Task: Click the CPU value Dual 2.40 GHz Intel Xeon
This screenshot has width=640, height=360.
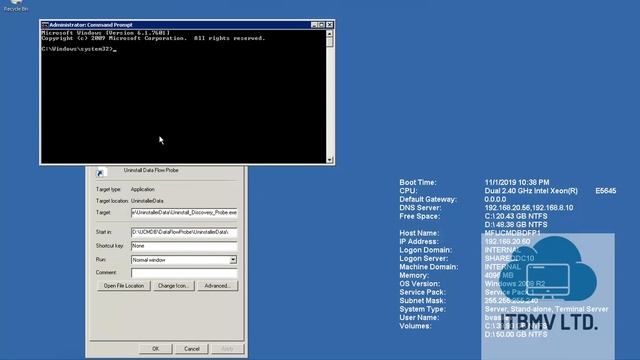Action: coord(531,191)
